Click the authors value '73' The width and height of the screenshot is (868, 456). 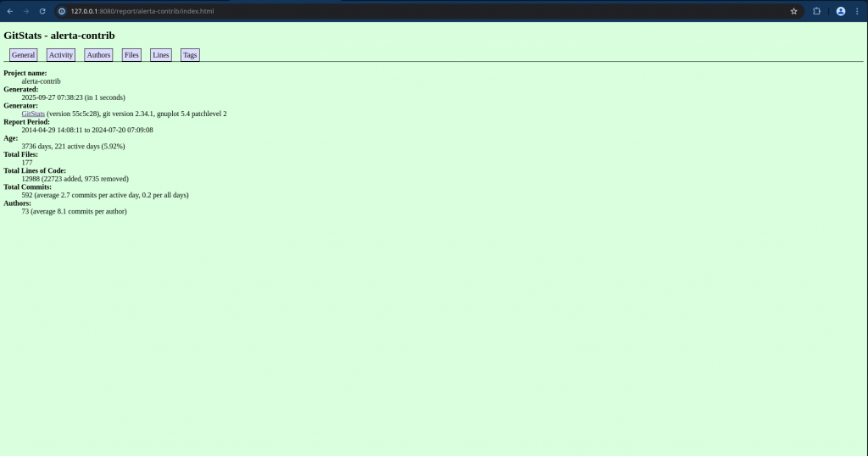tap(25, 211)
